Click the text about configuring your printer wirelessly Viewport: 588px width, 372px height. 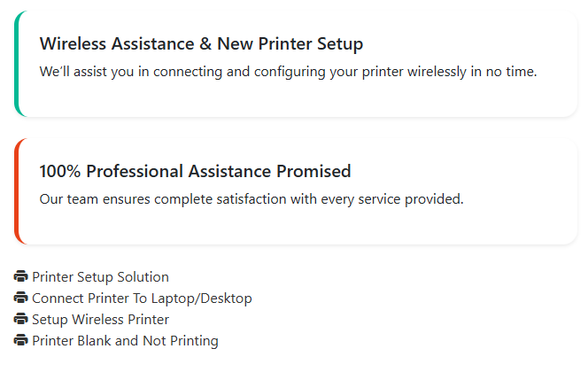[x=288, y=72]
